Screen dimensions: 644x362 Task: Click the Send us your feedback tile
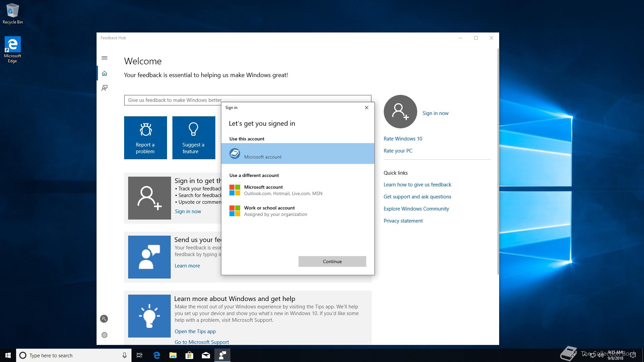tap(149, 257)
